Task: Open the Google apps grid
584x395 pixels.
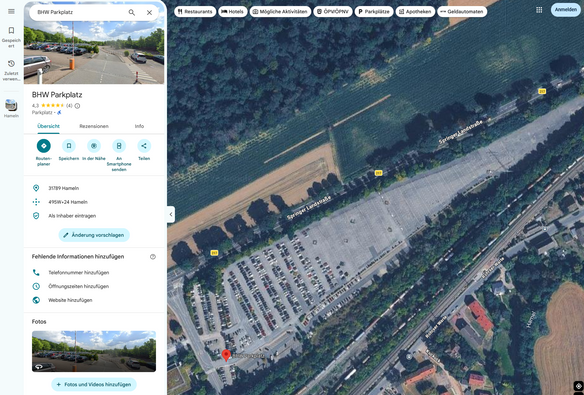Action: click(x=539, y=10)
